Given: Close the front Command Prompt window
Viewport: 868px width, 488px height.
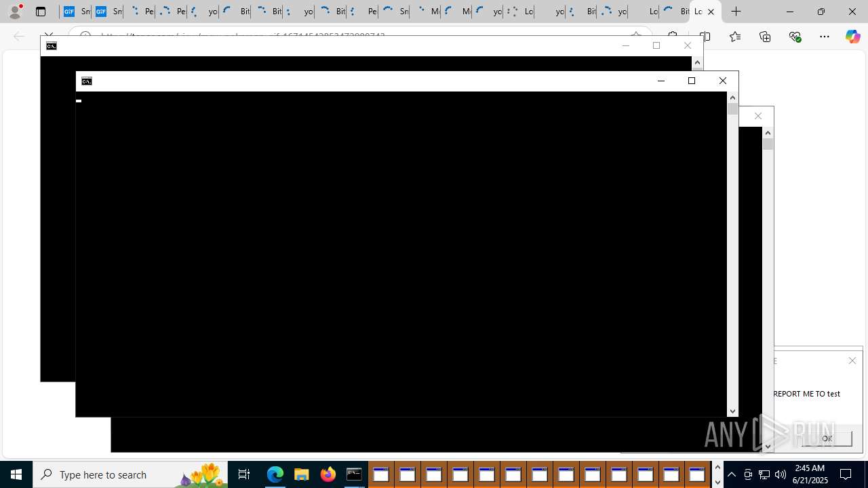Looking at the screenshot, I should tap(723, 81).
